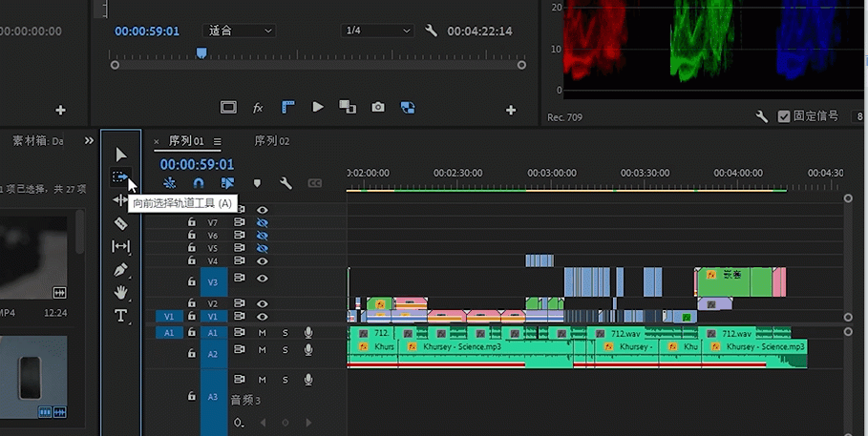Select the Type tool
Image resolution: width=868 pixels, height=436 pixels.
[120, 316]
